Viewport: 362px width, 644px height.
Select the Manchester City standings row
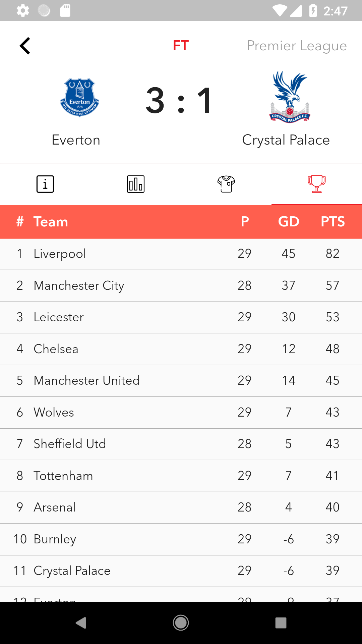181,285
